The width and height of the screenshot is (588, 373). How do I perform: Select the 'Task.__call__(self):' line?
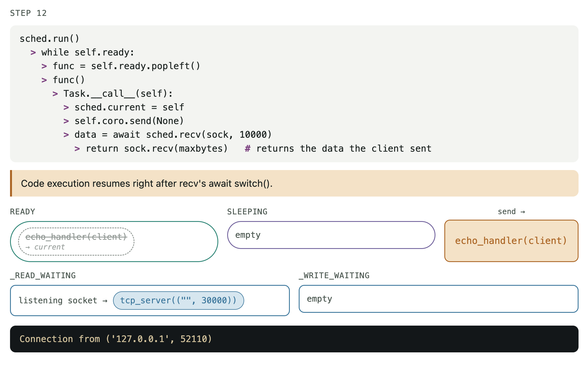pos(118,94)
